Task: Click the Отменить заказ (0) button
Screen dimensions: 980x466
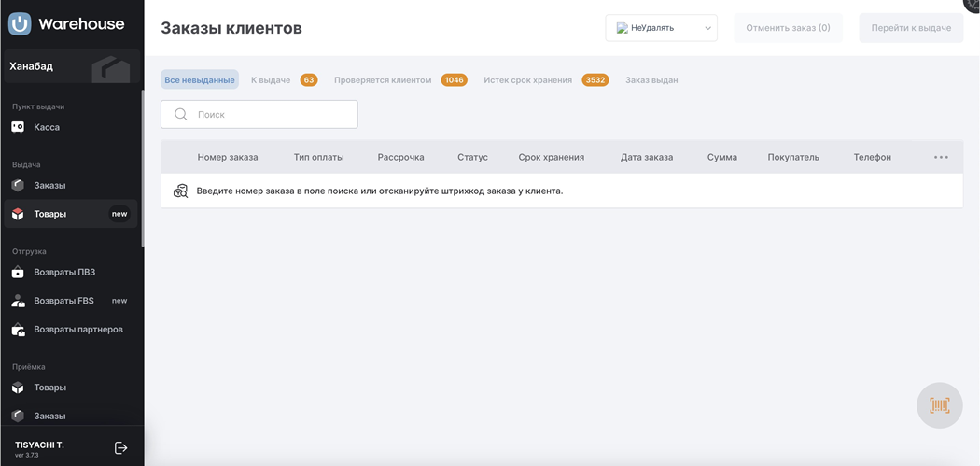Action: click(788, 28)
